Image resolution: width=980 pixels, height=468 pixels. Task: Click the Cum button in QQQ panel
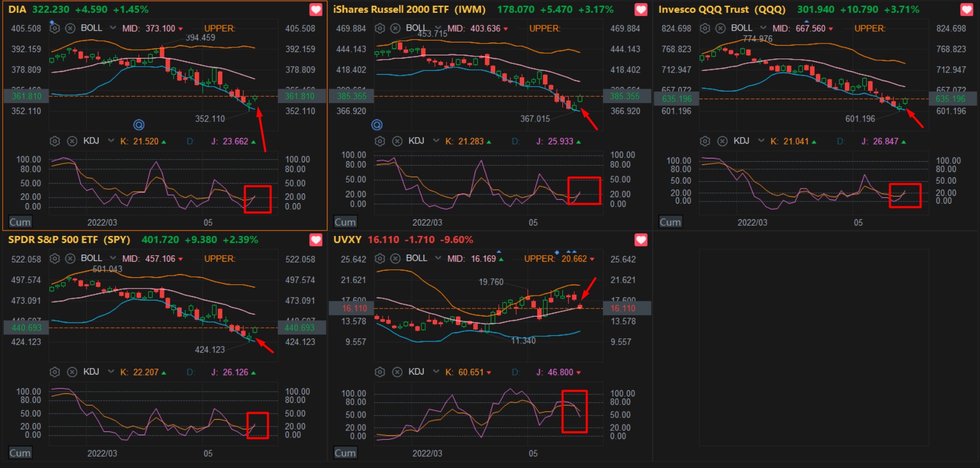click(670, 222)
